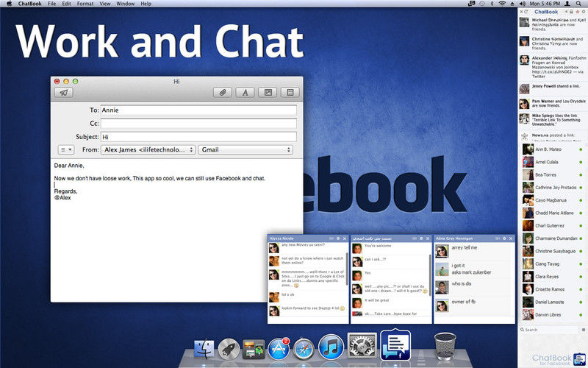Screen dimensions: 588x368
Task: Open Safari compass icon in the Dock
Action: pyautogui.click(x=304, y=349)
